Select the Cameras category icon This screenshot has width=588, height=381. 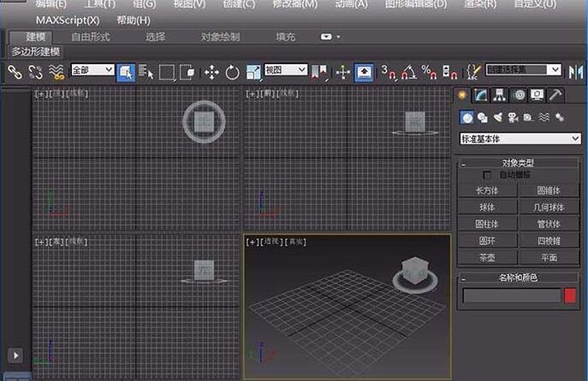pos(514,117)
